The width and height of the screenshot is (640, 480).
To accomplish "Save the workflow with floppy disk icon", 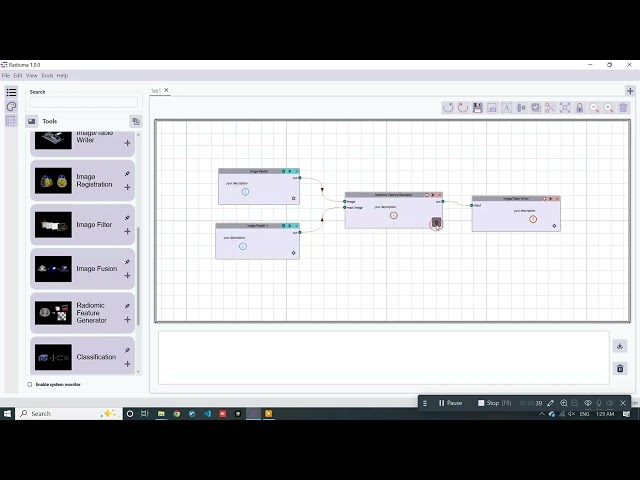I will (x=478, y=108).
